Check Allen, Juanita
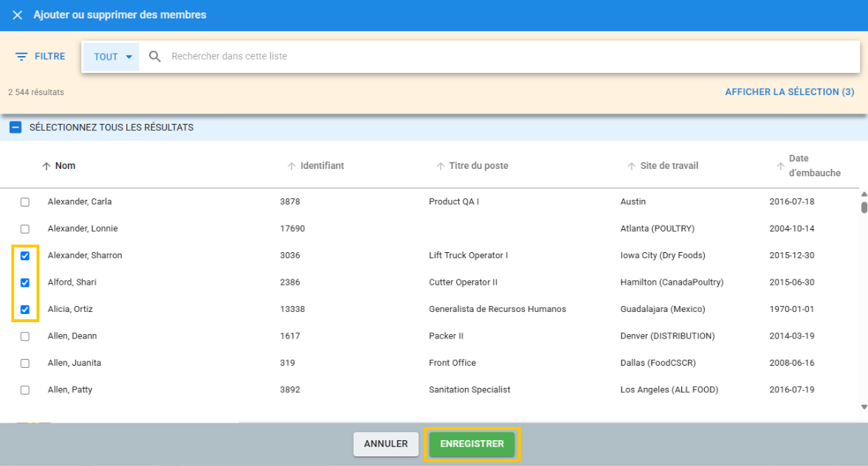Viewport: 868px width, 466px height. [x=24, y=362]
